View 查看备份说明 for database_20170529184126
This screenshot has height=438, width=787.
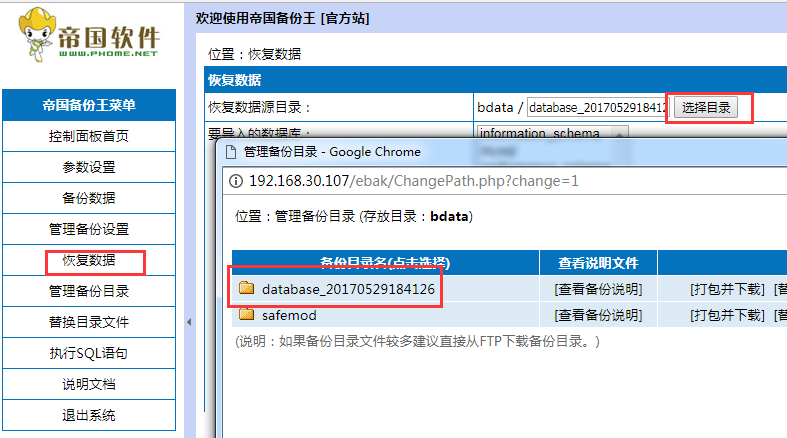click(x=598, y=289)
